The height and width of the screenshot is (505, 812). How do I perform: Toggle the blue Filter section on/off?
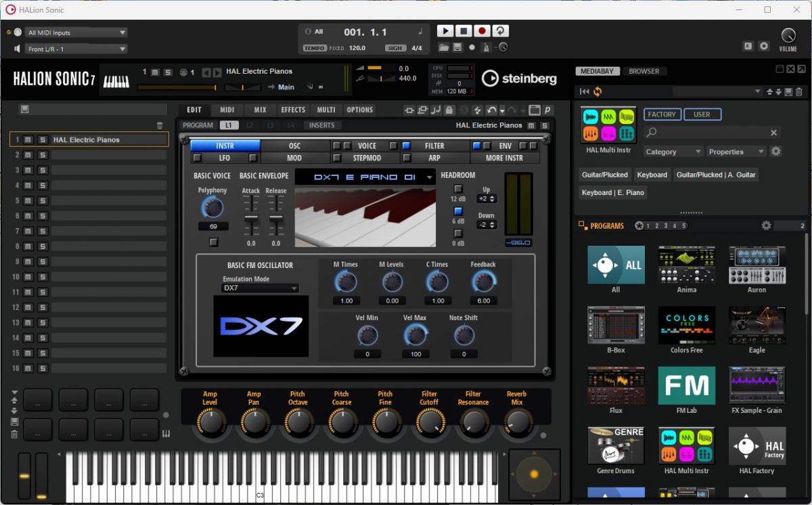(407, 146)
